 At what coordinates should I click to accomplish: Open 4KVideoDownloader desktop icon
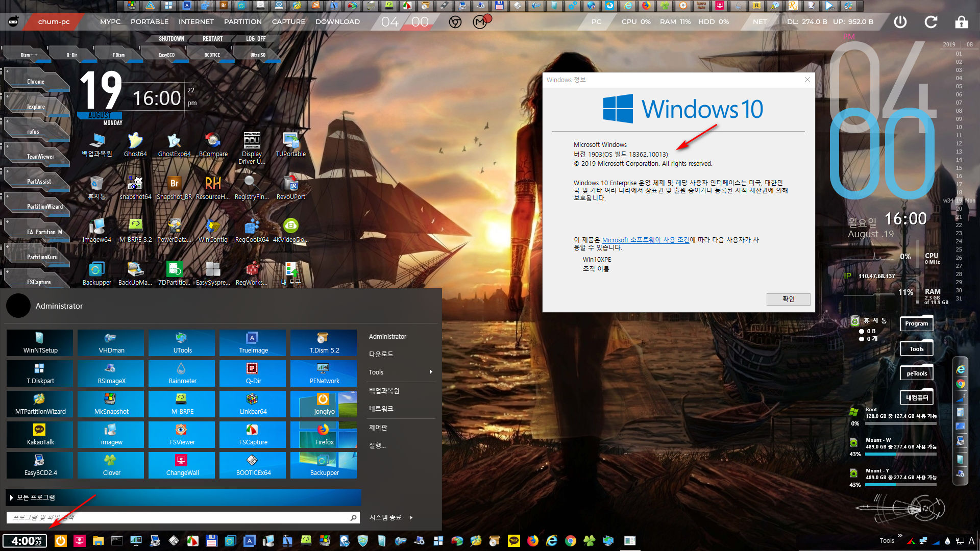[290, 230]
